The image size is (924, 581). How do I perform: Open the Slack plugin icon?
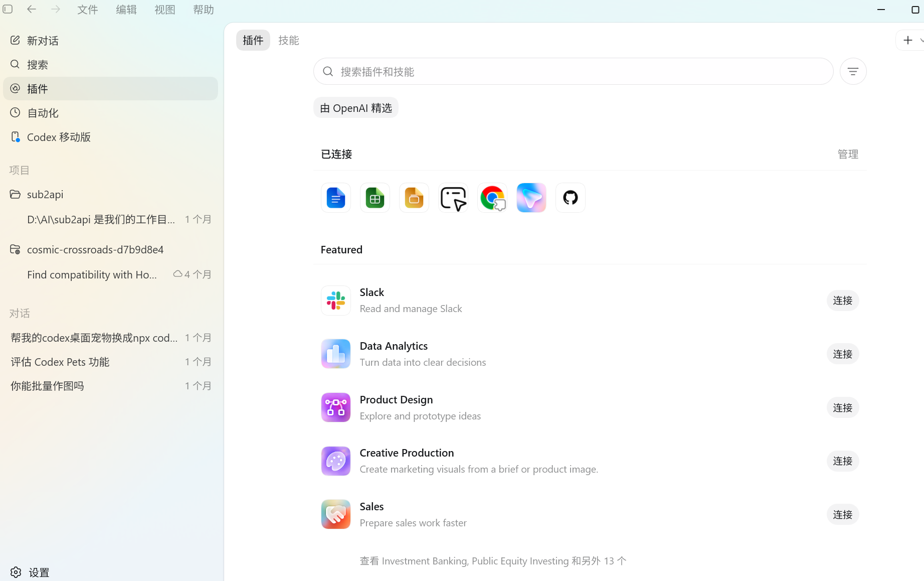click(x=335, y=301)
